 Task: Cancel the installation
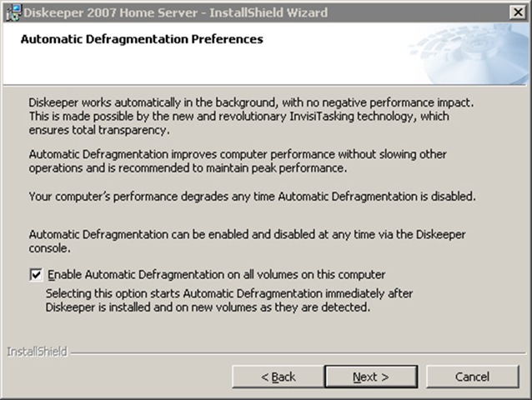[x=472, y=377]
